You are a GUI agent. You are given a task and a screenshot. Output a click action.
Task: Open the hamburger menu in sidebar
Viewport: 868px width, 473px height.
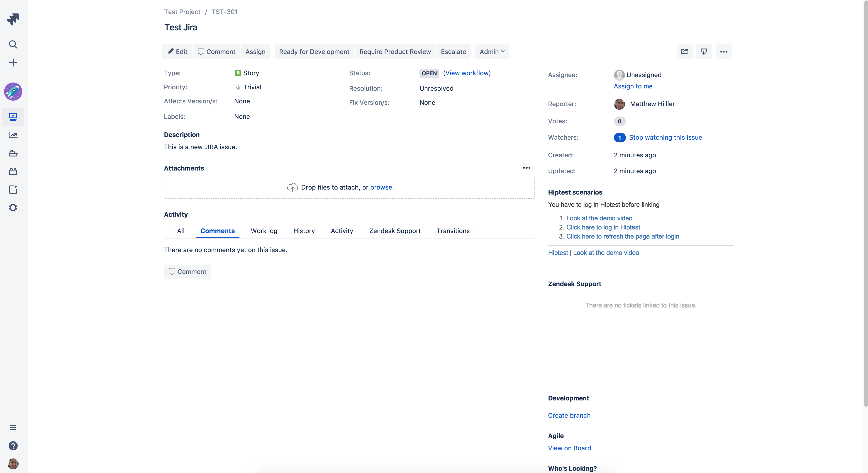pos(13,427)
